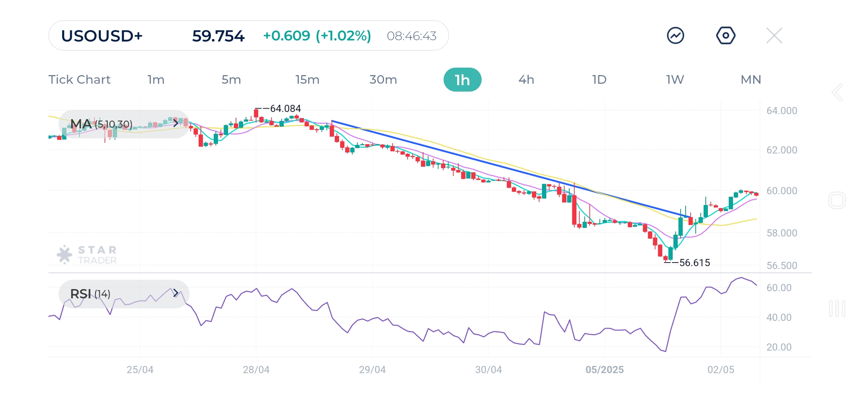The image size is (868, 395).
Task: Switch to Tick Chart view
Action: pyautogui.click(x=79, y=79)
